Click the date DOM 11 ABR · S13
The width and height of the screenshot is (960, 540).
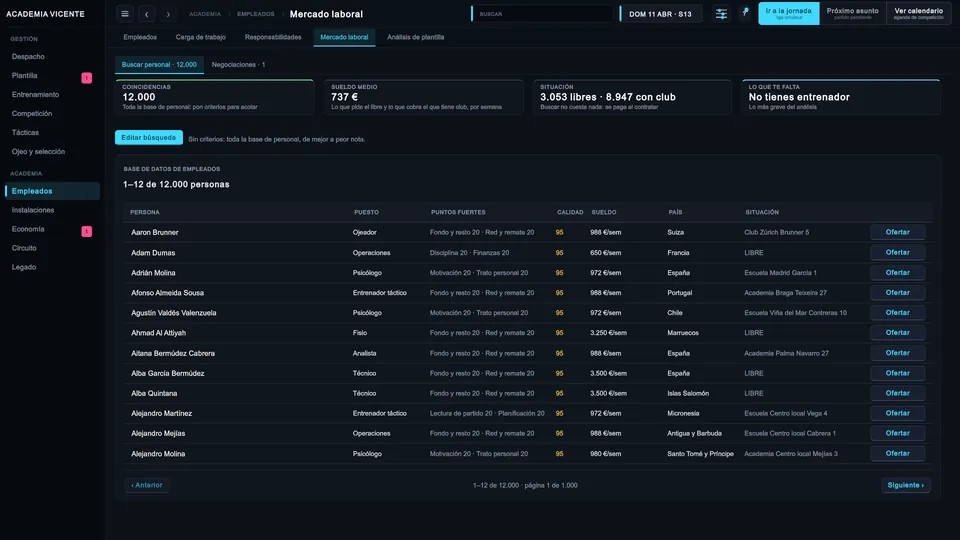660,14
